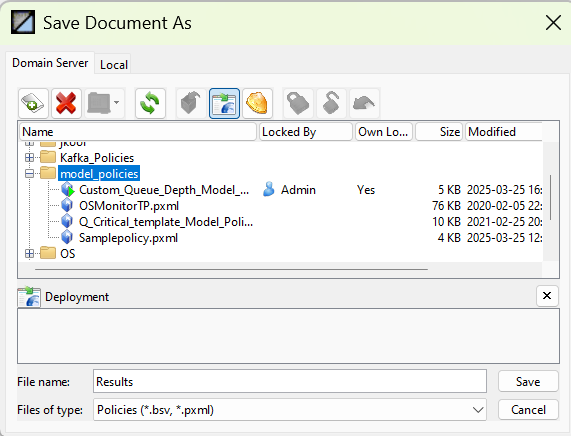The width and height of the screenshot is (571, 436).
Task: Click the gray cube with arrow icon
Action: (191, 103)
